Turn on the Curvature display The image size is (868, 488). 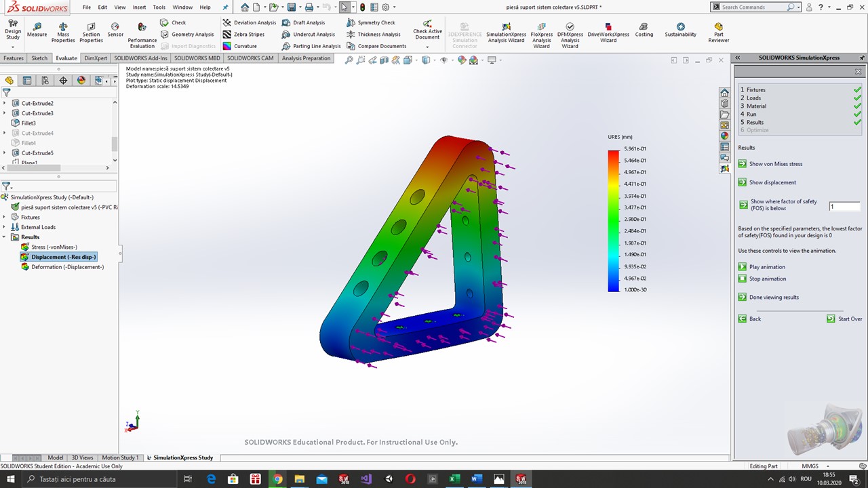click(x=240, y=46)
